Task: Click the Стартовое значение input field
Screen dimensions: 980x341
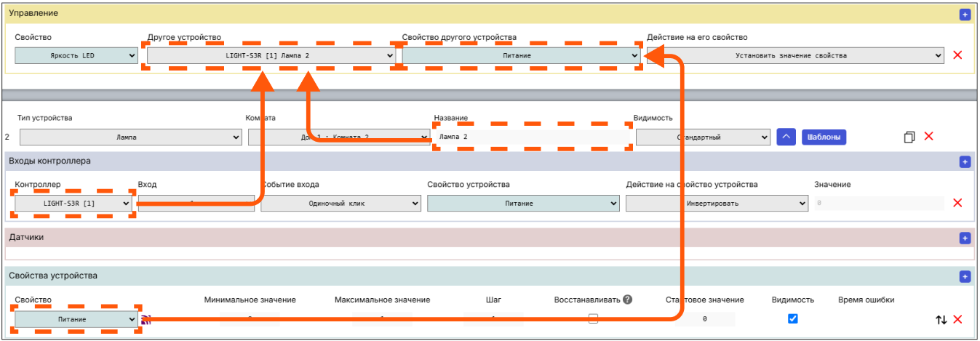Action: [x=704, y=319]
